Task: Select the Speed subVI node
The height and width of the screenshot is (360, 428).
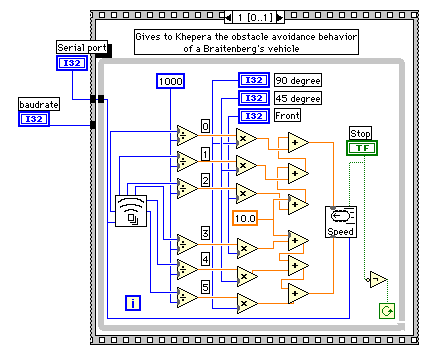Action: 341,222
